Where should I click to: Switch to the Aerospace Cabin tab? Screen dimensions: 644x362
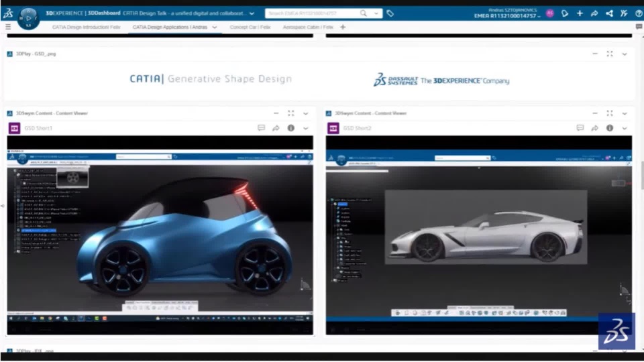(308, 27)
